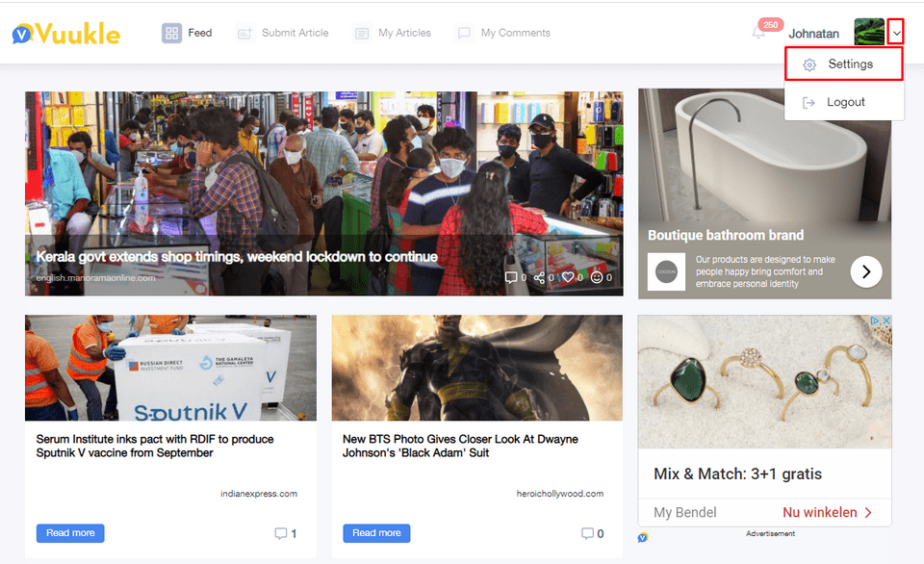Open comments on the Sputnik V article card
Image resolution: width=924 pixels, height=564 pixels.
pyautogui.click(x=280, y=533)
